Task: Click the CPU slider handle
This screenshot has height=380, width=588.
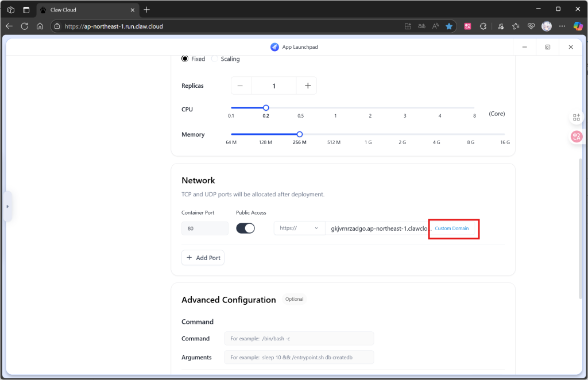Action: (x=266, y=108)
